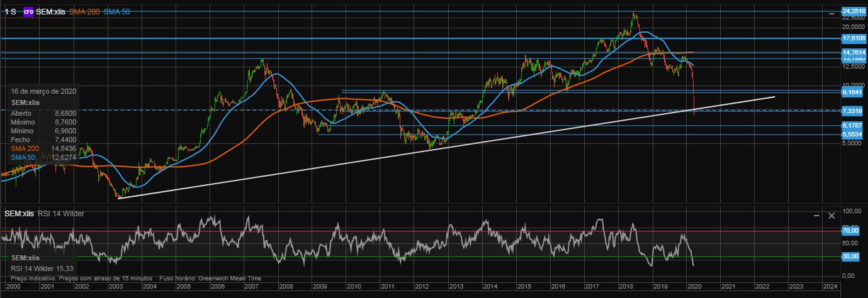Click the 6,1787 price level tag
Image resolution: width=868 pixels, height=298 pixels.
[854, 126]
